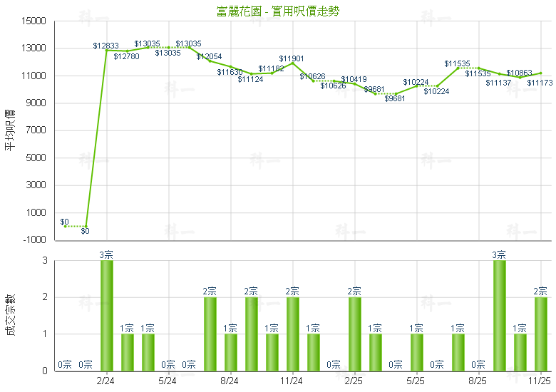Click the 8/24 x-axis date label
Viewport: 556px width, 392px height.
click(x=230, y=381)
